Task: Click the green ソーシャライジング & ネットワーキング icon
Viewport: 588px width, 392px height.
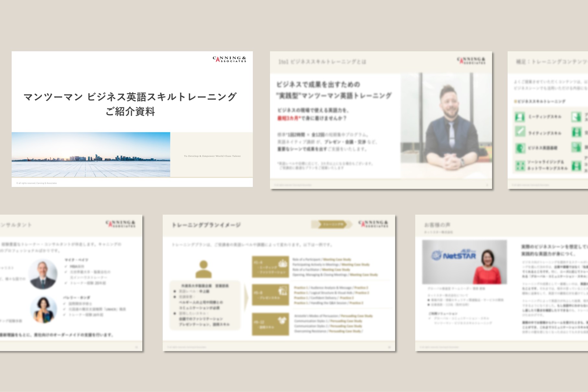Action: [x=520, y=165]
